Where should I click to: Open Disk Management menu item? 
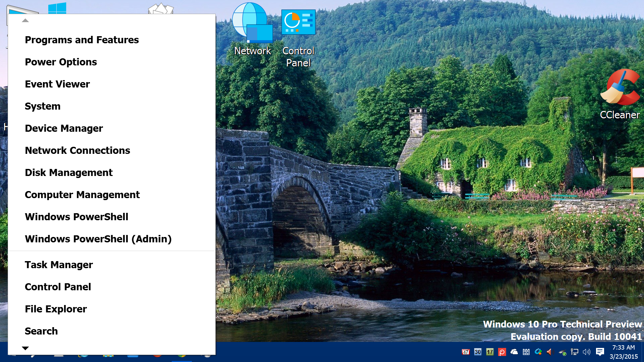[68, 173]
